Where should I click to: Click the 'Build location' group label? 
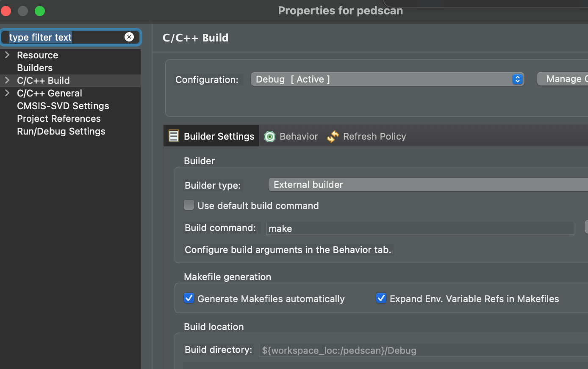(214, 327)
